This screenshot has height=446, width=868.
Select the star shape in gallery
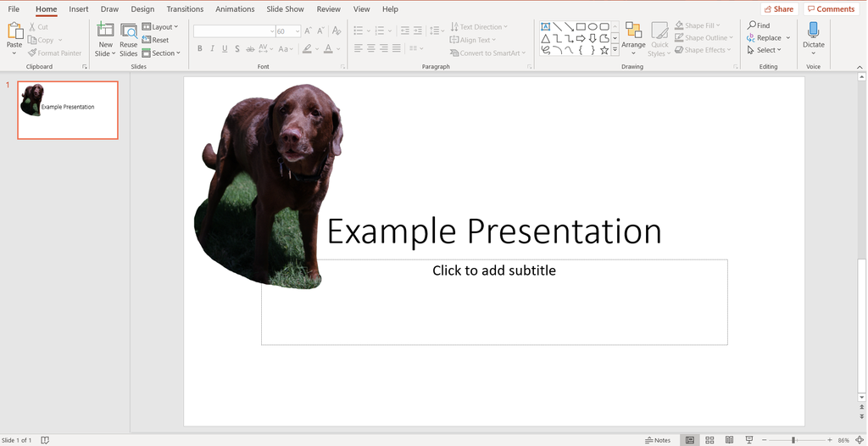click(604, 50)
